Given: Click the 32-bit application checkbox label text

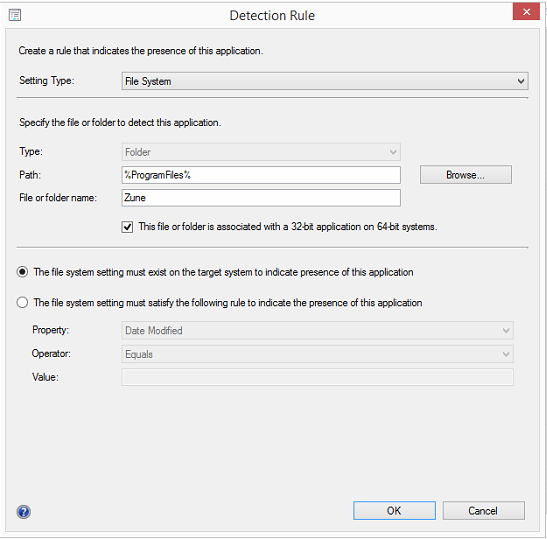Looking at the screenshot, I should coord(288,227).
